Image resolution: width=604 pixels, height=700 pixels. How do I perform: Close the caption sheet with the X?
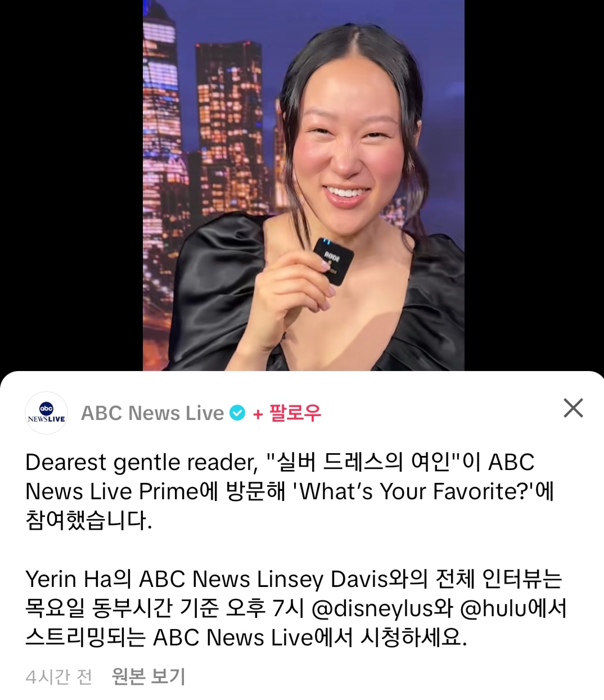point(573,408)
